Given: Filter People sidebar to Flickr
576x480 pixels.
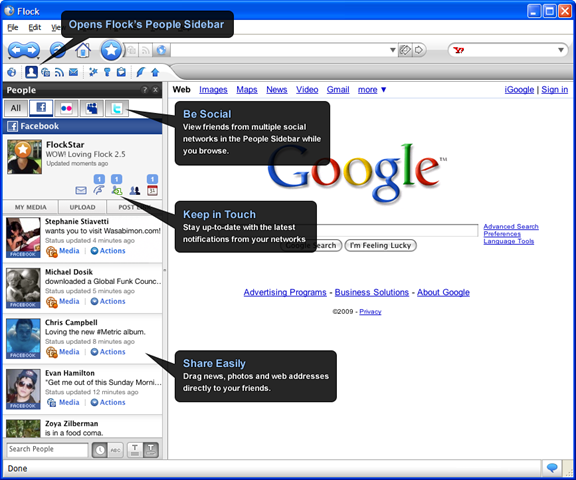Looking at the screenshot, I should [66, 108].
